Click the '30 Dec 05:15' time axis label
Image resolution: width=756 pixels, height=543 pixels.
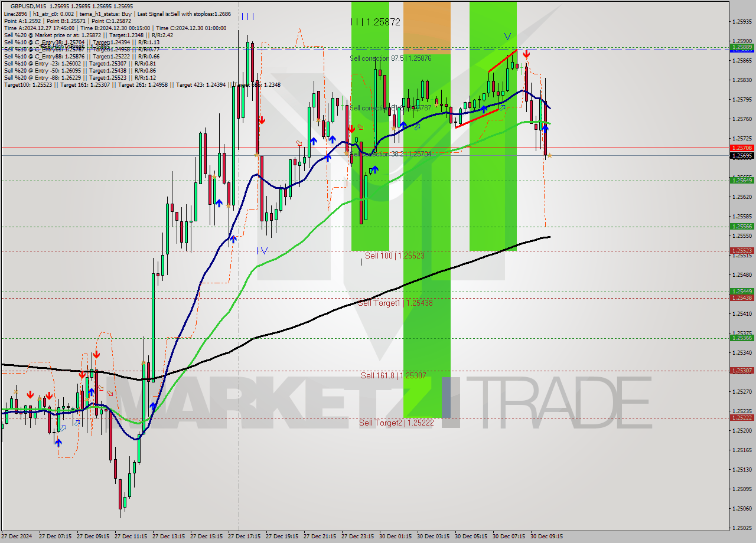tap(471, 537)
